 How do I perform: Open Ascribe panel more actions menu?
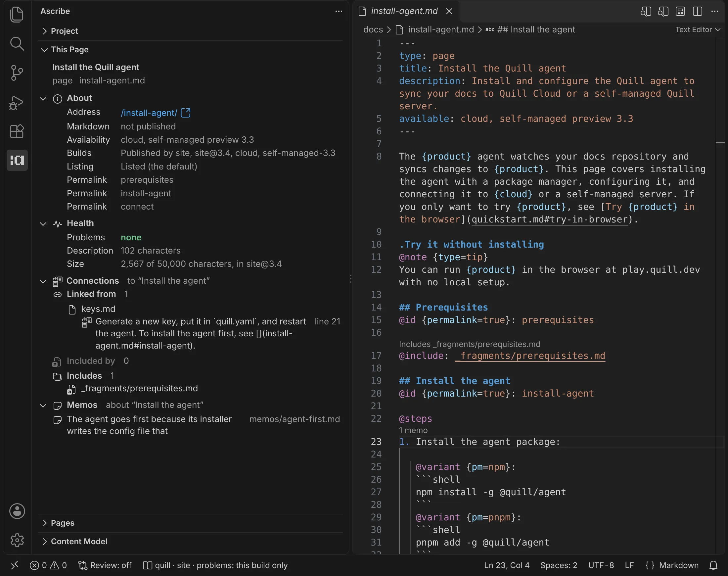tap(339, 11)
